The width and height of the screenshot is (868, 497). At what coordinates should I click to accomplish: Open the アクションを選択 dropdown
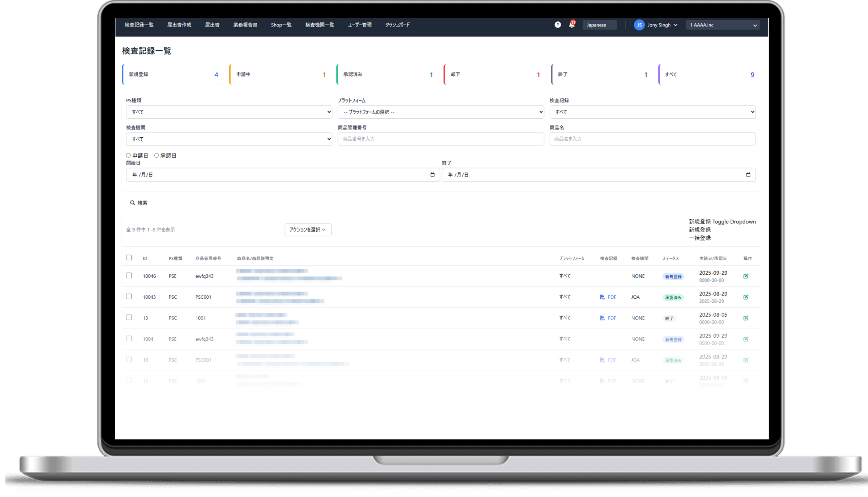coord(308,230)
